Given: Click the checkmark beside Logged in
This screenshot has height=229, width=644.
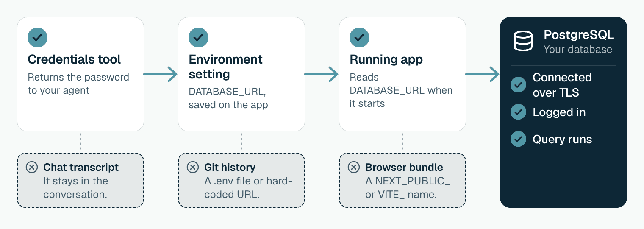Looking at the screenshot, I should [518, 112].
